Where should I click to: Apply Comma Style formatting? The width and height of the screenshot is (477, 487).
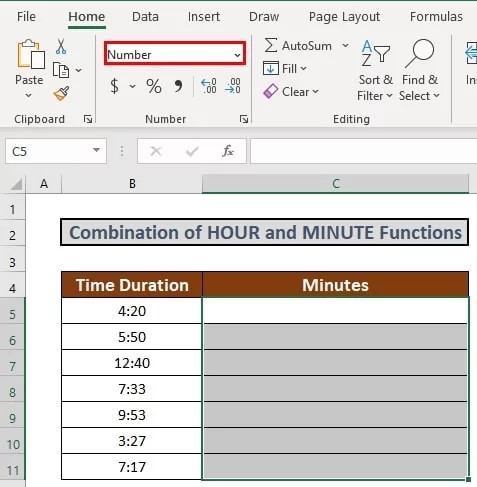coord(179,86)
